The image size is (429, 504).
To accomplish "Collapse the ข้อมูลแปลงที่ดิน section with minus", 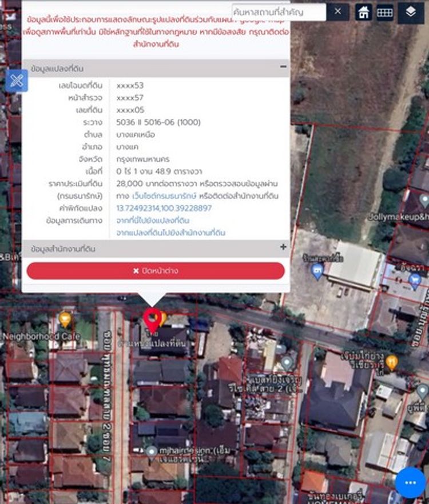I will point(283,67).
